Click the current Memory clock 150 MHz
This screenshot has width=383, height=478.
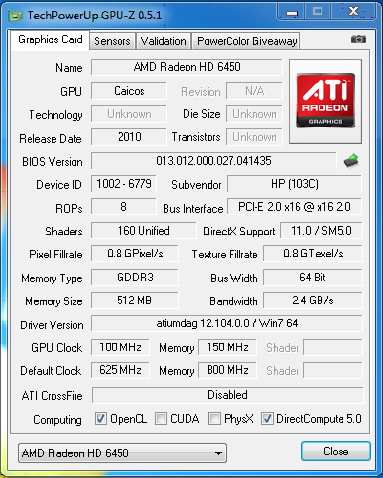pos(227,347)
